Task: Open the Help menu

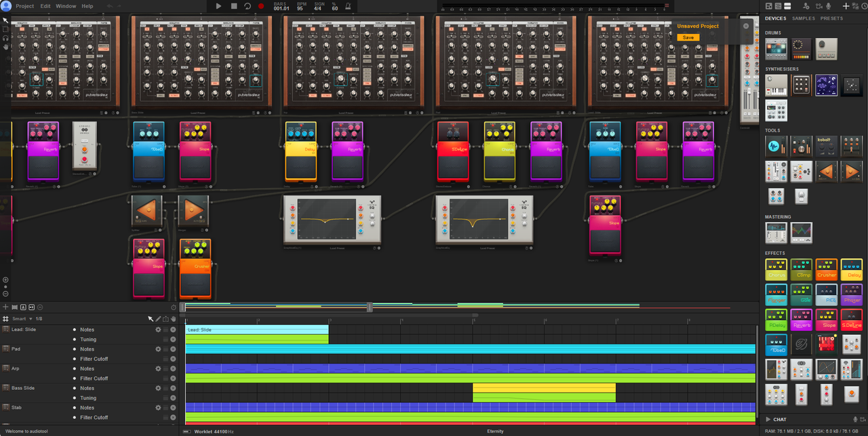Action: [x=87, y=6]
